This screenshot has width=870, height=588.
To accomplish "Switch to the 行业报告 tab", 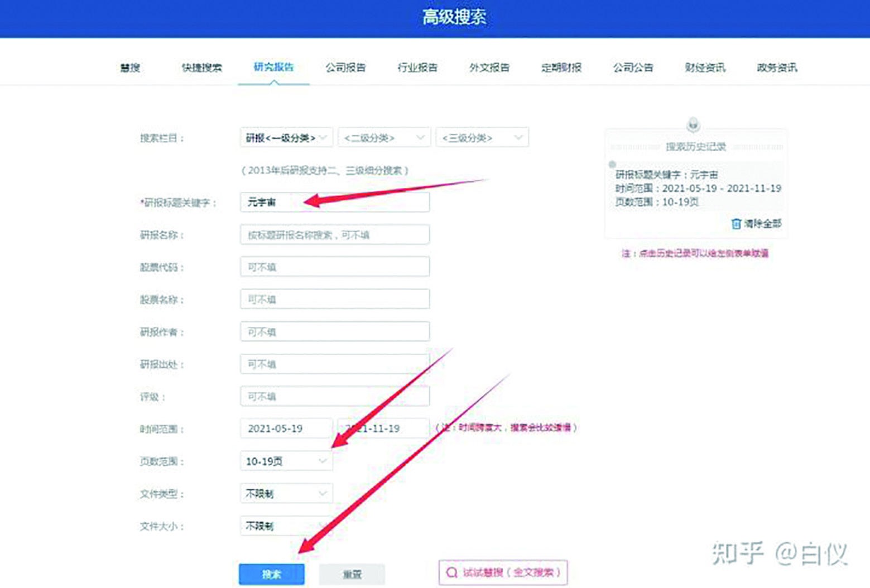I will coord(417,68).
